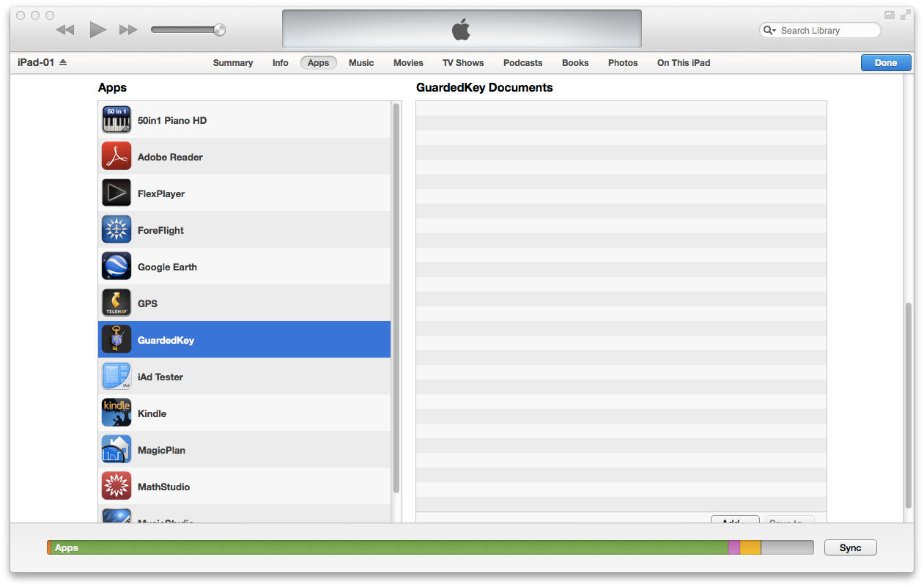
Task: Skip ahead with the fast-forward button
Action: (128, 30)
